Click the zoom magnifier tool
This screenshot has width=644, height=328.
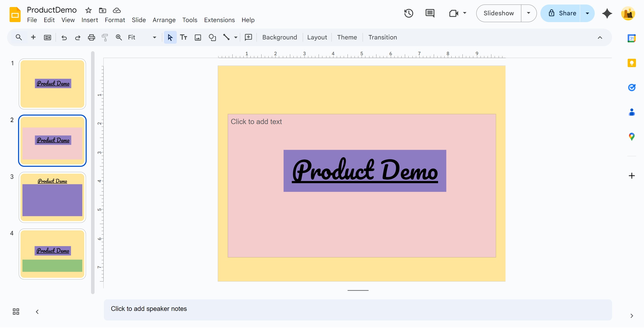(x=119, y=37)
